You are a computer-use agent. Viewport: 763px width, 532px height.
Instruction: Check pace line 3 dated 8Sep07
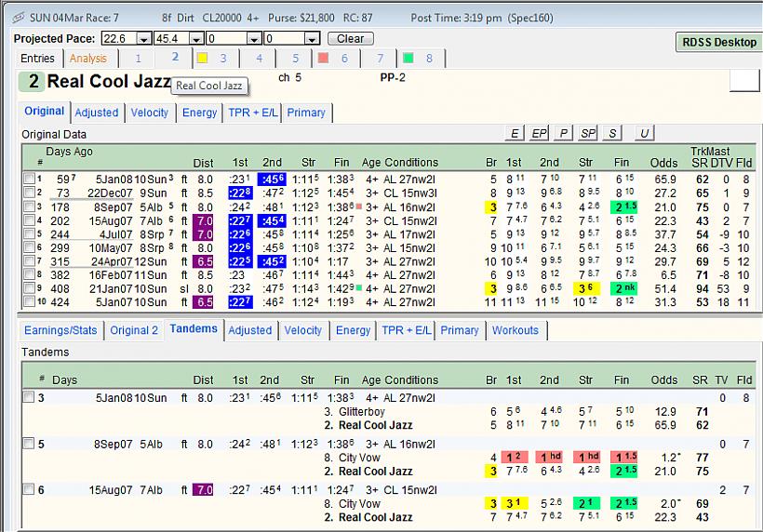(29, 206)
